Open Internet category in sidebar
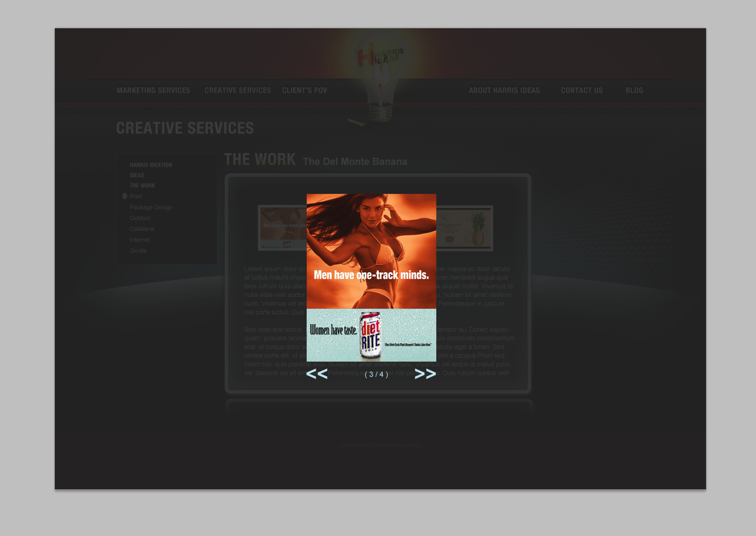The height and width of the screenshot is (536, 756). click(x=139, y=240)
